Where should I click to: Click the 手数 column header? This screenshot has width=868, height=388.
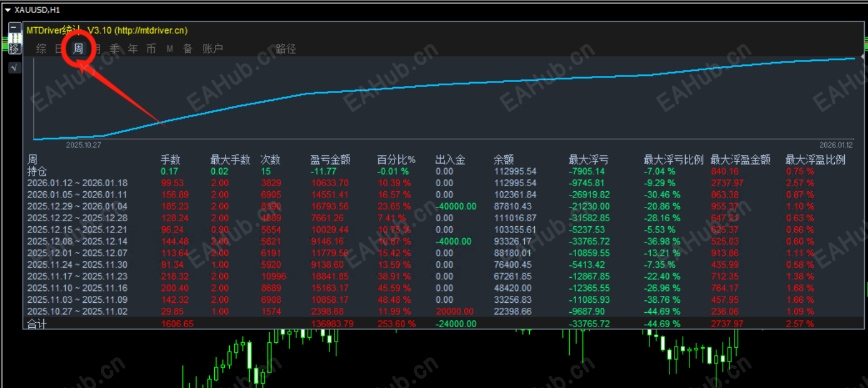[x=170, y=160]
